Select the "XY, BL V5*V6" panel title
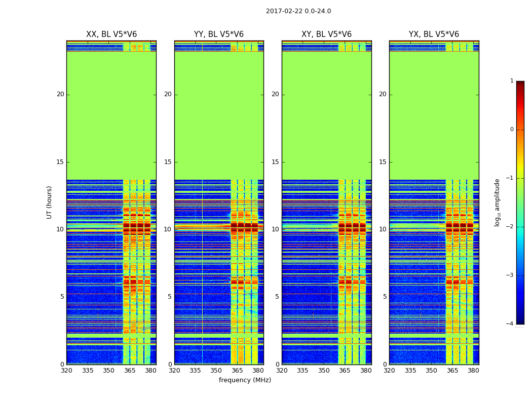 pos(326,34)
